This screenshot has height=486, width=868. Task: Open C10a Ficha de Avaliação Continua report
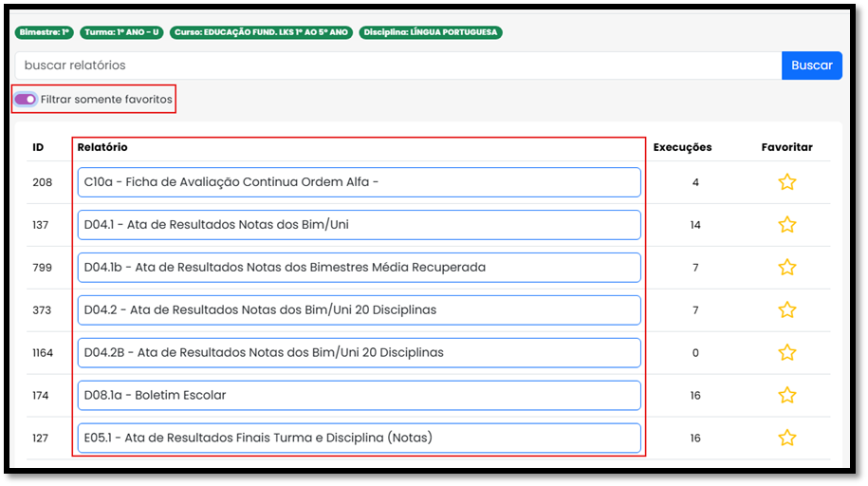pos(359,182)
